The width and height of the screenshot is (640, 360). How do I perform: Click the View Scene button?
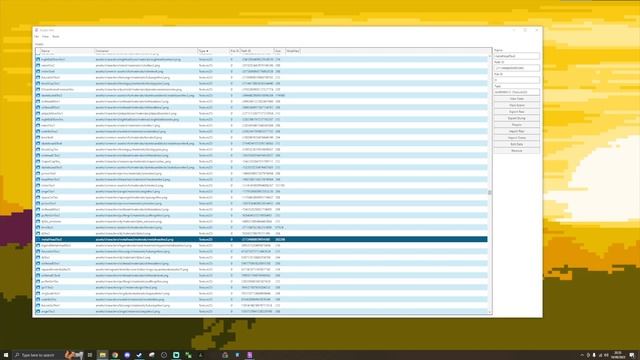pyautogui.click(x=516, y=105)
